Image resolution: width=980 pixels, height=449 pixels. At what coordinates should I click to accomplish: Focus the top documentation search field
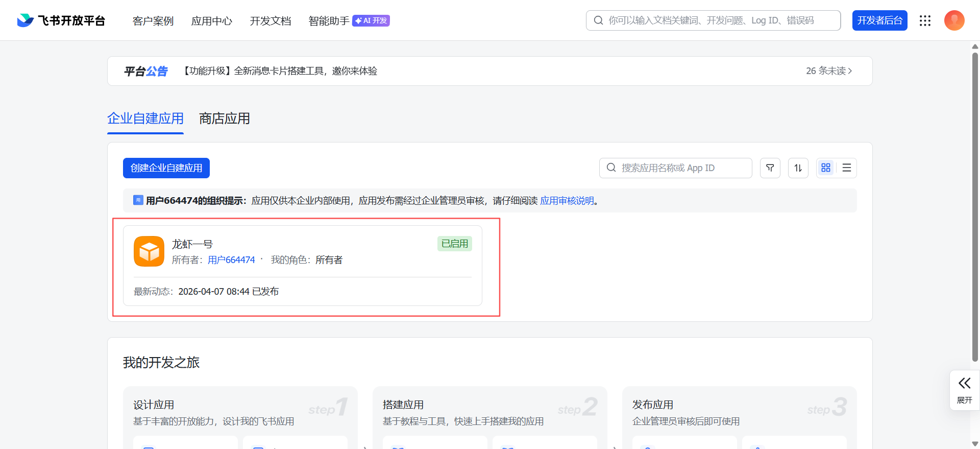coord(713,20)
